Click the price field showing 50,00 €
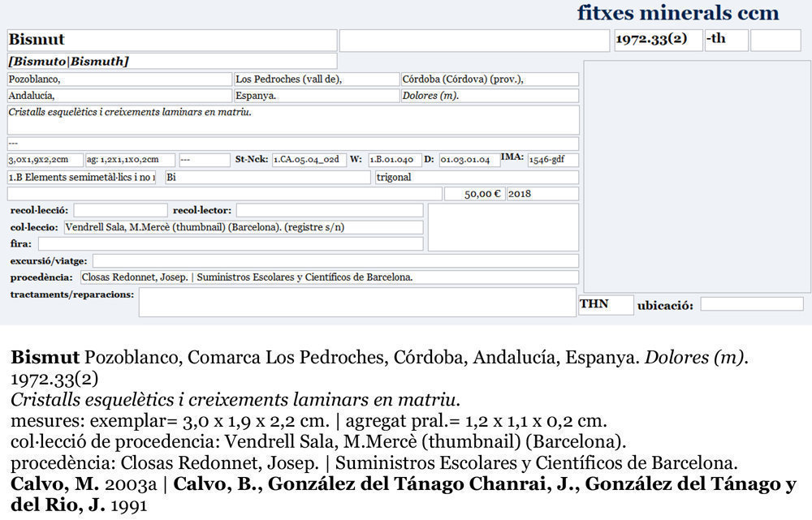This screenshot has width=812, height=520. pyautogui.click(x=474, y=194)
